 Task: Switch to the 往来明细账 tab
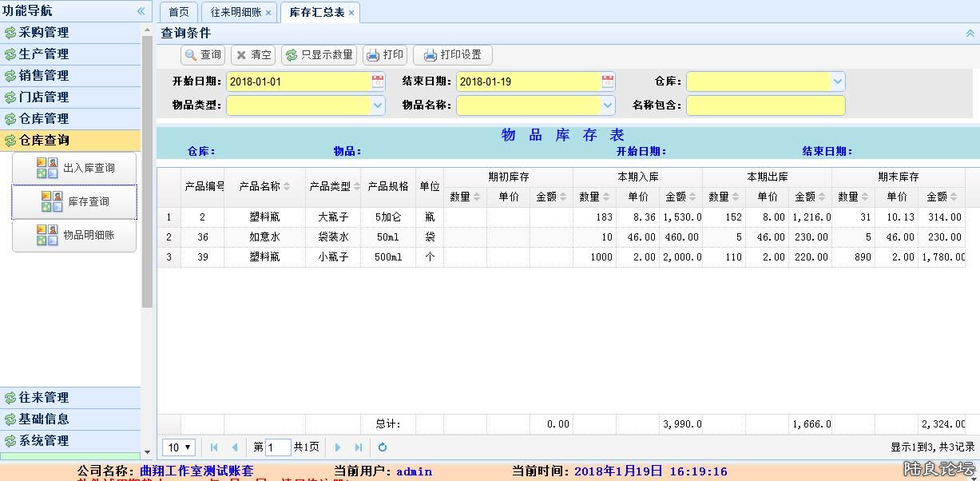coord(236,13)
